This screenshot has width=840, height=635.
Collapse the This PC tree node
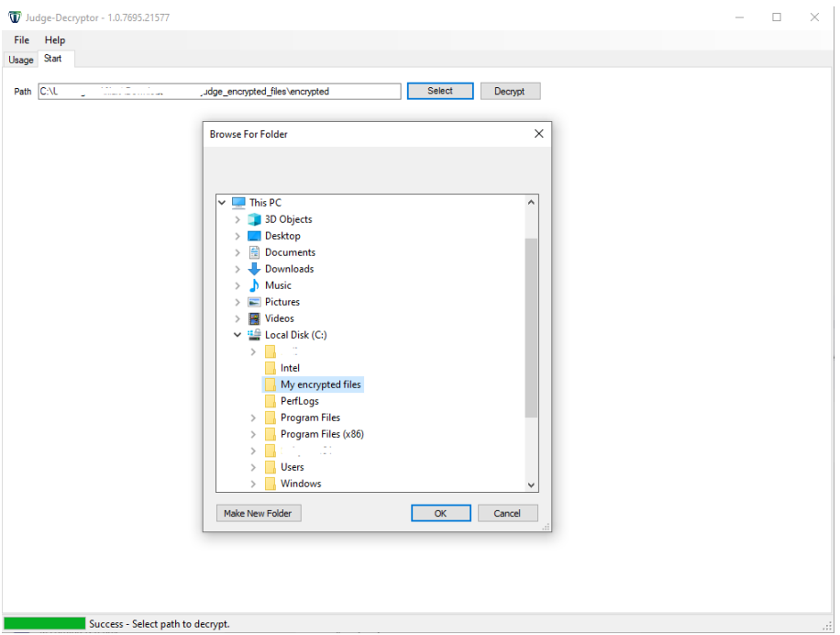(222, 203)
